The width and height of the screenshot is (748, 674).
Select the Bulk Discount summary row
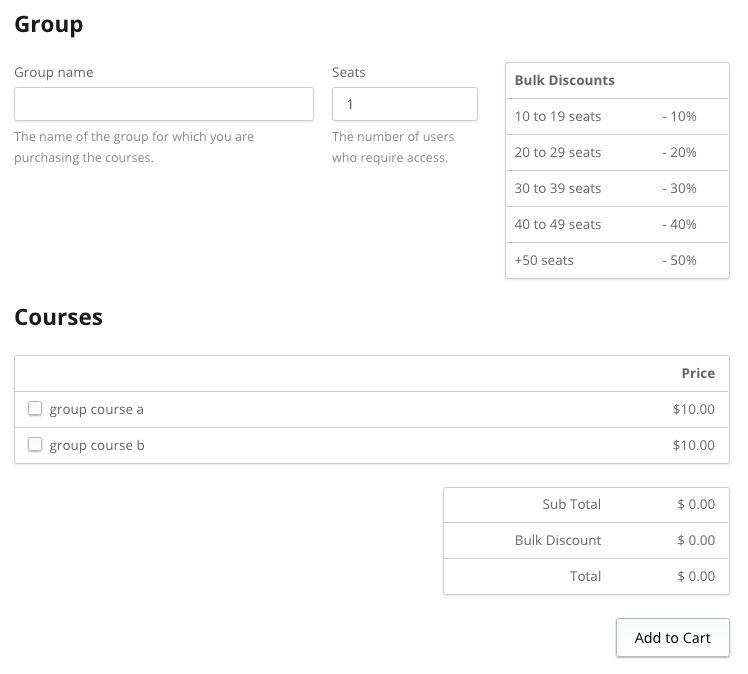point(586,540)
